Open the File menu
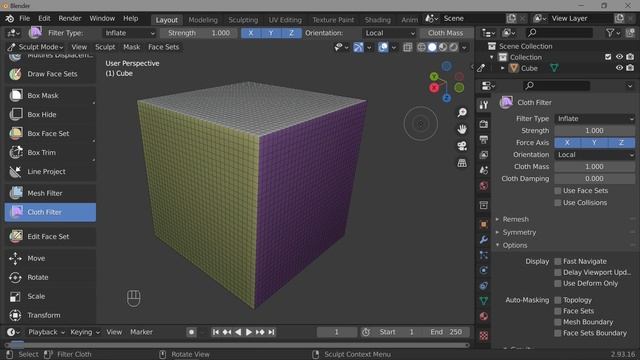This screenshot has width=640, height=360. [x=24, y=18]
